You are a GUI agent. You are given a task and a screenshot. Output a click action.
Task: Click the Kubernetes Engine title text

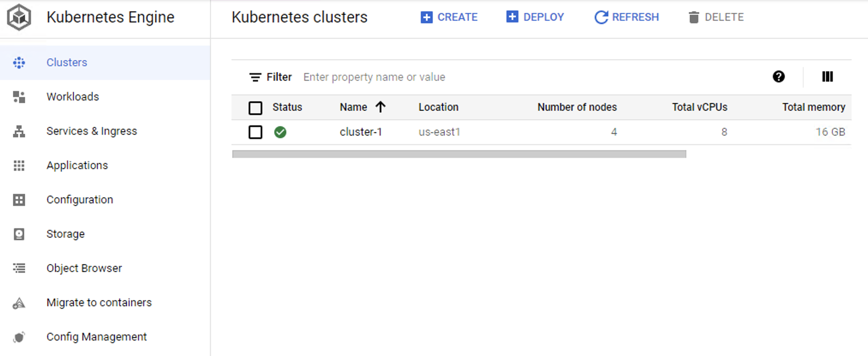click(111, 17)
